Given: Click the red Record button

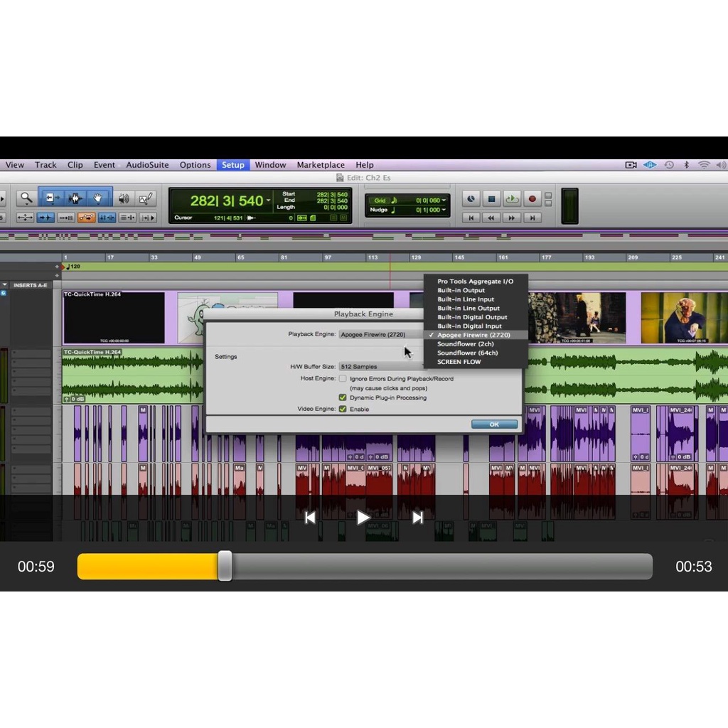Looking at the screenshot, I should [x=532, y=199].
